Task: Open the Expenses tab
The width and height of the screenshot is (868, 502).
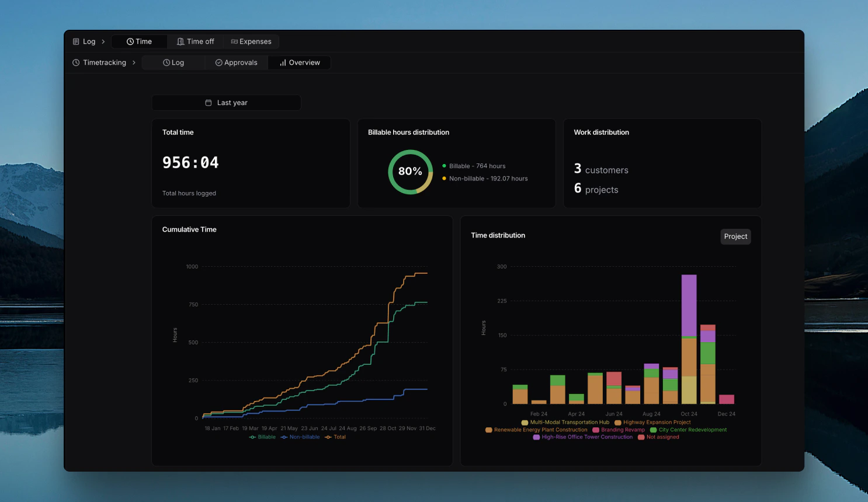Action: click(251, 41)
